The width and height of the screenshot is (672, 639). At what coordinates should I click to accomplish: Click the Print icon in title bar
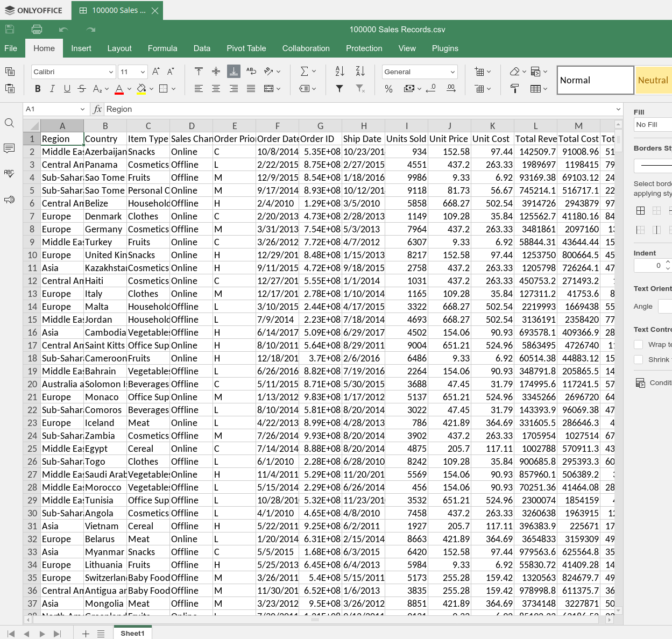pos(37,30)
